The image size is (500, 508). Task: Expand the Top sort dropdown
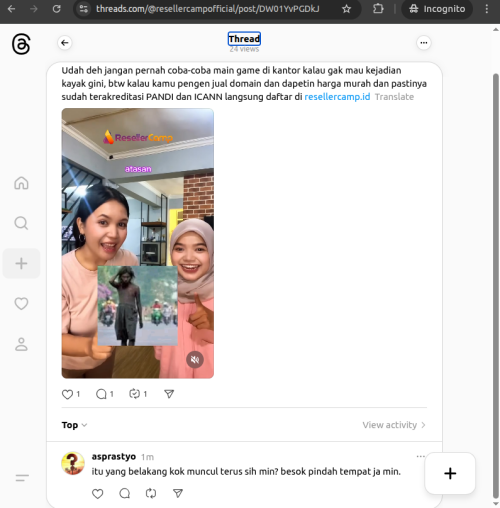point(74,425)
